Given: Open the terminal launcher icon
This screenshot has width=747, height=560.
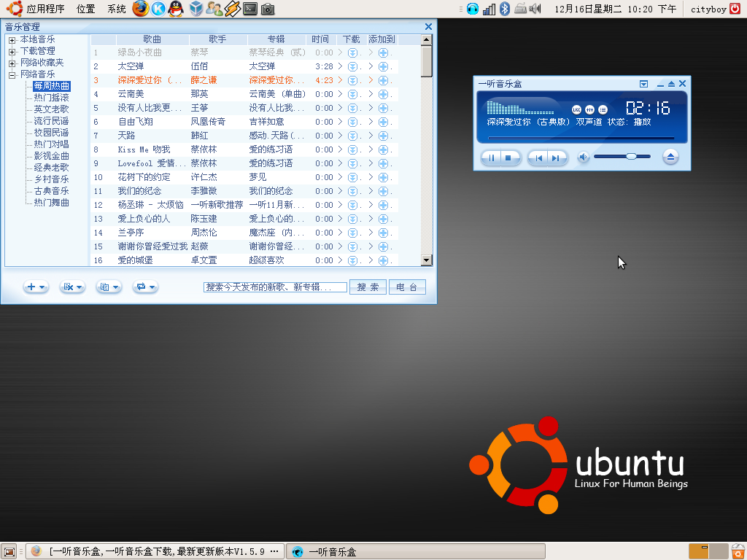Looking at the screenshot, I should click(x=250, y=9).
